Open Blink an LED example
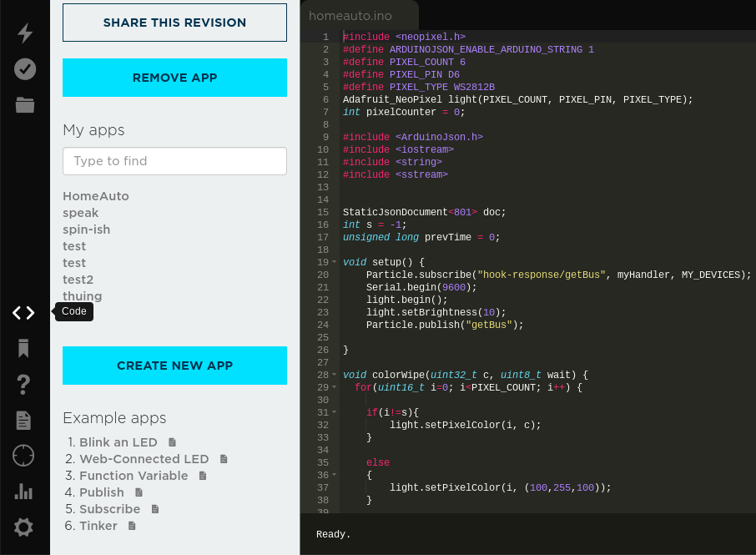 [118, 442]
